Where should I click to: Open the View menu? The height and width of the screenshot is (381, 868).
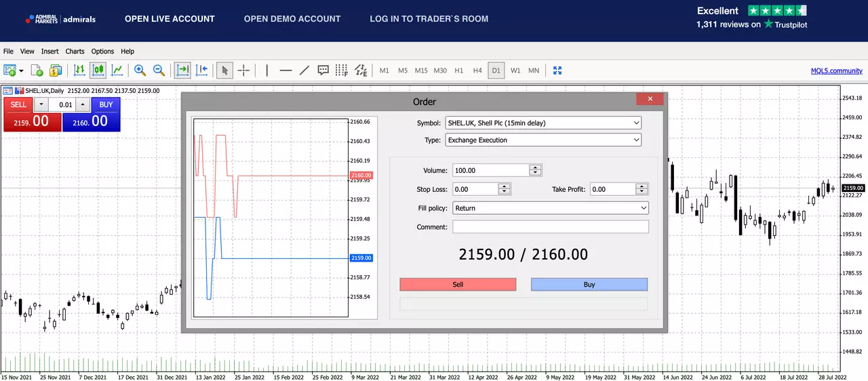pos(27,52)
